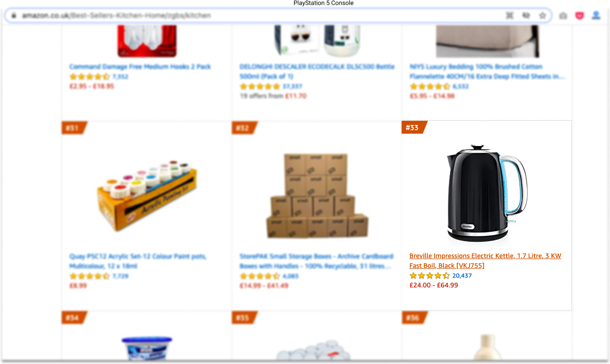Open the Quay acrylic paint pots title link
Image resolution: width=610 pixels, height=364 pixels.
coord(138,261)
